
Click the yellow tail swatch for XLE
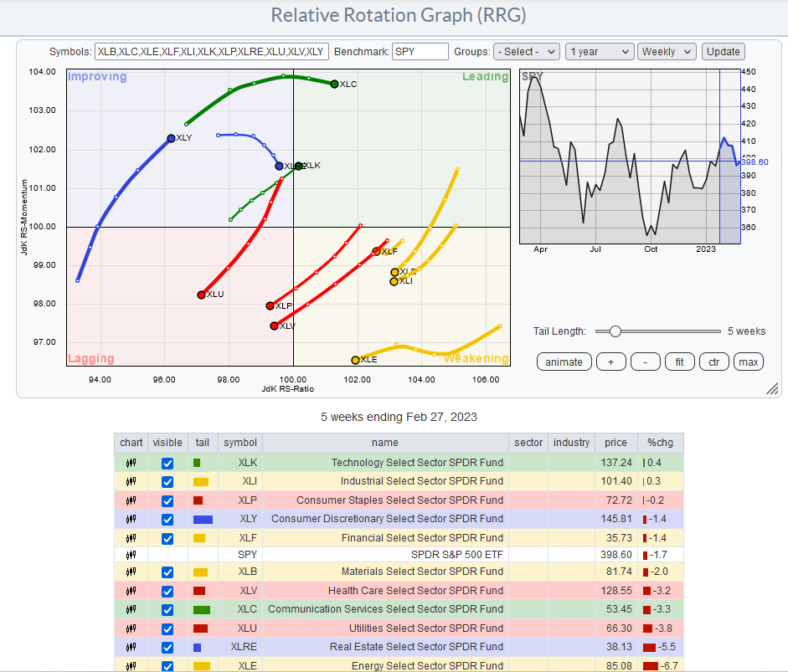pos(202,666)
